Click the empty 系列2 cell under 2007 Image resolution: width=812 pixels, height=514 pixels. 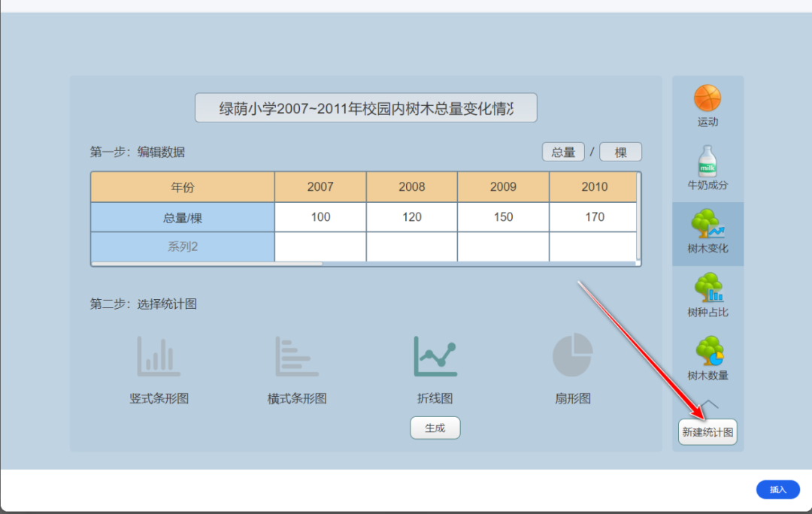pyautogui.click(x=320, y=247)
